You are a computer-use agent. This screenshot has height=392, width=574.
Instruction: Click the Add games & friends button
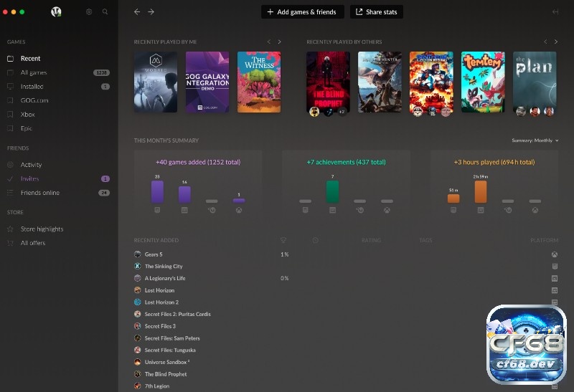click(x=302, y=11)
